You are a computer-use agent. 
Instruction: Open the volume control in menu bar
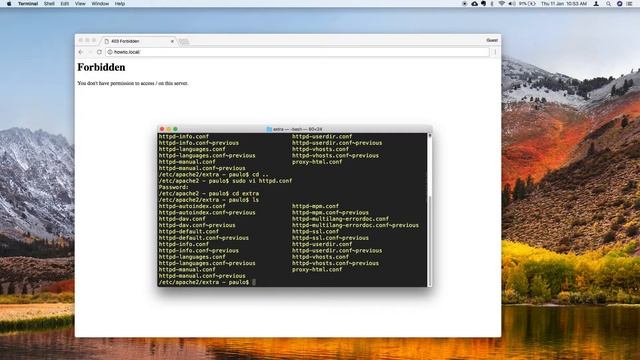[512, 4]
